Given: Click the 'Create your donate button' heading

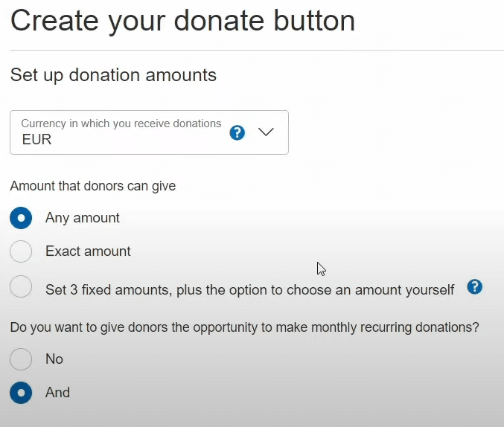Looking at the screenshot, I should [182, 20].
